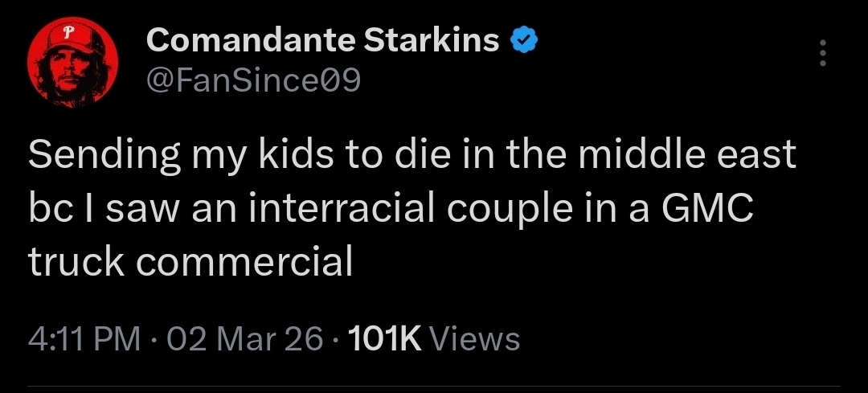
Task: Click the phrase truck commercial
Action: point(190,261)
